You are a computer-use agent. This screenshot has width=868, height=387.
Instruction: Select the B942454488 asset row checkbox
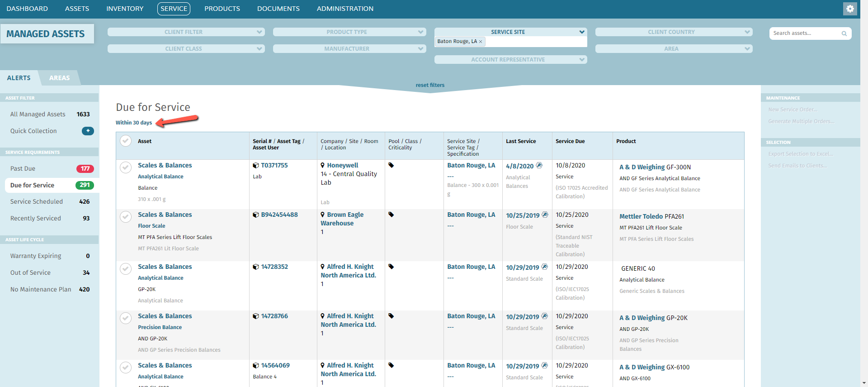click(x=126, y=217)
